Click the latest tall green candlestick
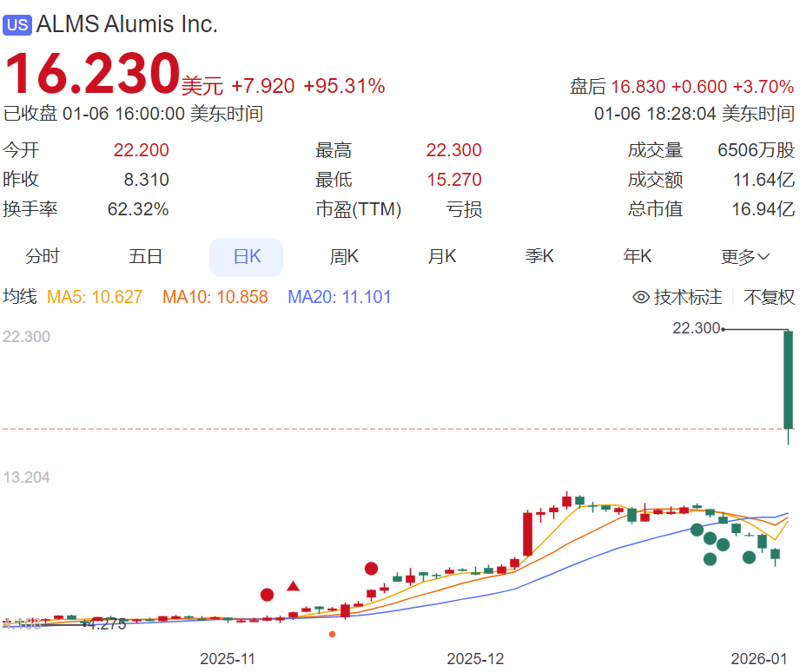 788,380
